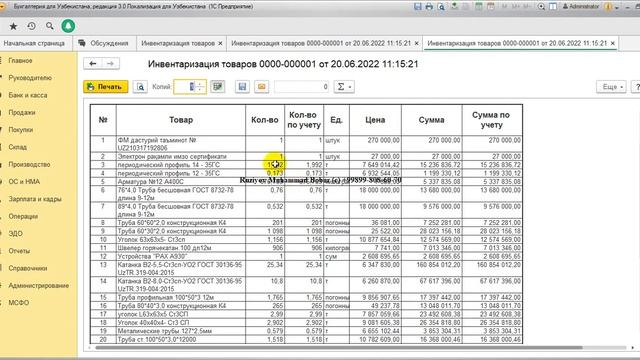Close the first Инвентаризация товаров 0000-000001 tab
This screenshot has width=640, height=360.
click(x=416, y=43)
